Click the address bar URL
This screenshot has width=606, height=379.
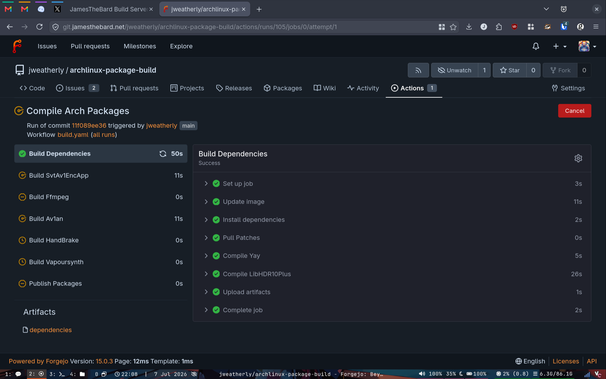coord(199,27)
